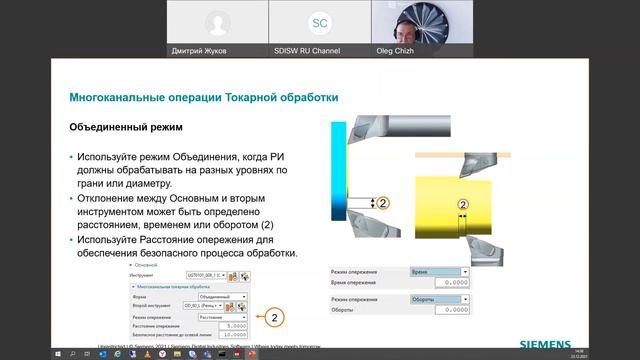
Task: Click the taskbar search magnifier icon
Action: [x=73, y=354]
